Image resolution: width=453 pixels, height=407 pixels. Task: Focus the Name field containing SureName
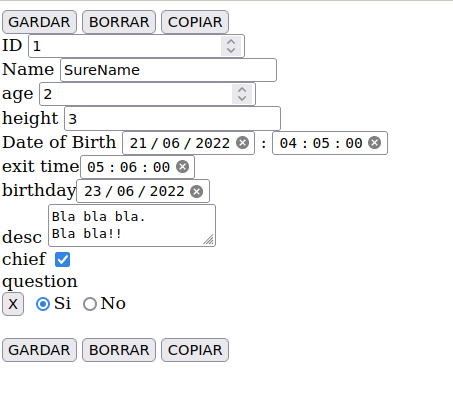tap(168, 70)
